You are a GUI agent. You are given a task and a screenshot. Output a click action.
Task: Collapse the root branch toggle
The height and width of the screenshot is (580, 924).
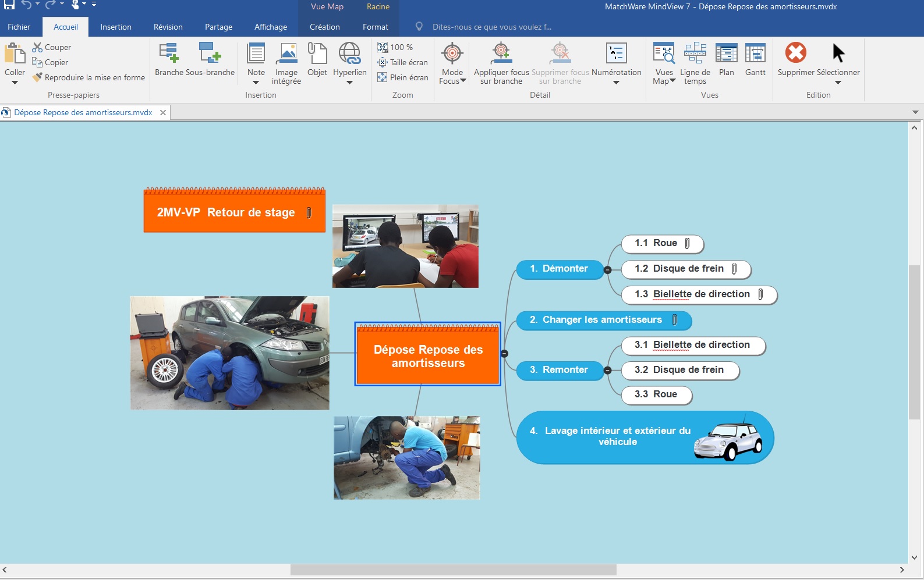pos(505,354)
